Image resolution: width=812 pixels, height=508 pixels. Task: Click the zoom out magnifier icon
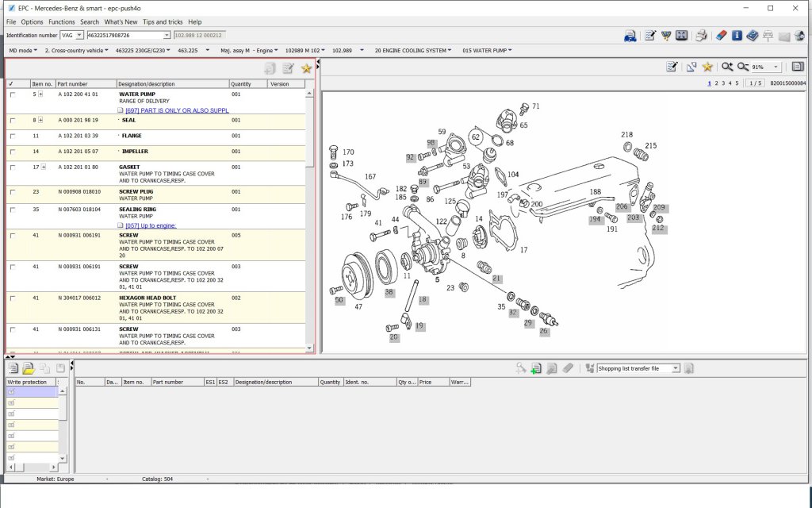pos(742,67)
